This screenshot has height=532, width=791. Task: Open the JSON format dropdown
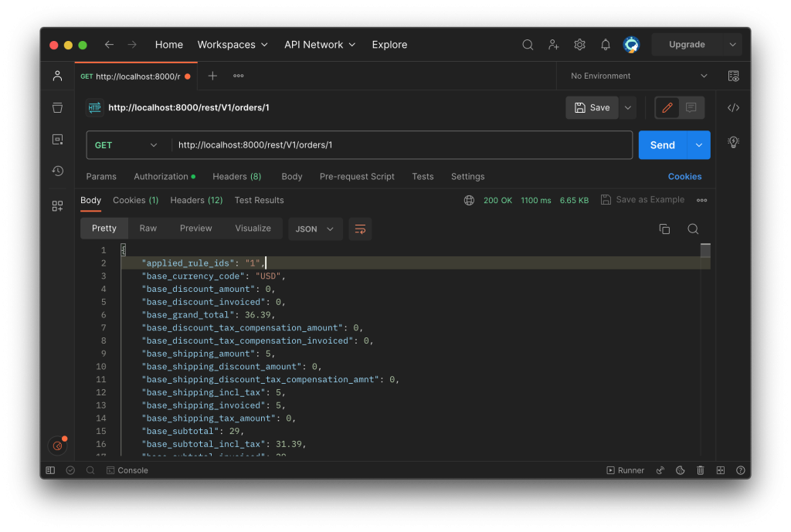(314, 229)
